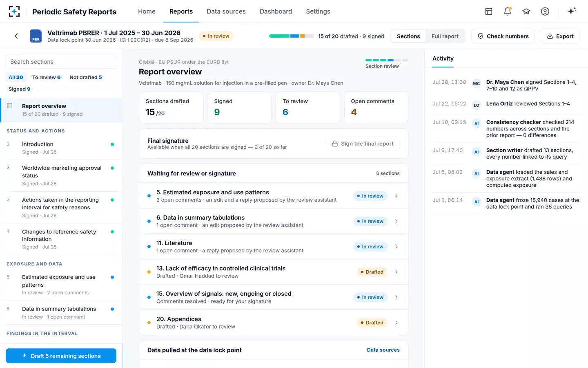Click the graduation cap learning icon
Image resolution: width=588 pixels, height=368 pixels.
[x=526, y=11]
